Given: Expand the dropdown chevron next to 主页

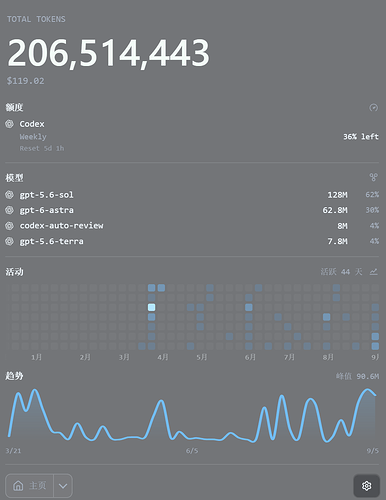Looking at the screenshot, I should point(63,486).
